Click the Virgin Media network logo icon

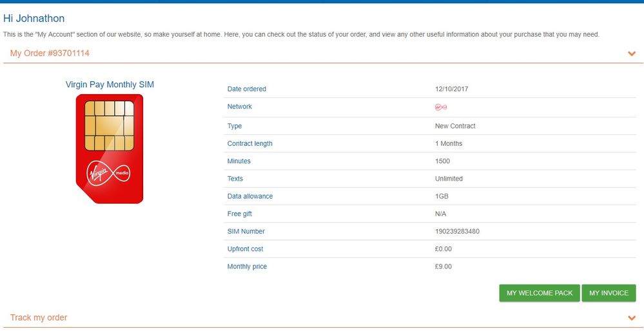pos(441,107)
